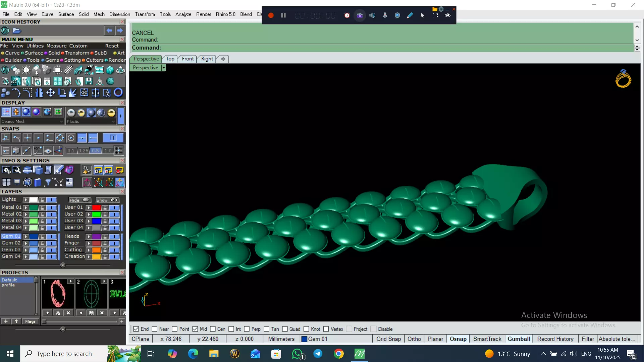This screenshot has width=644, height=362.
Task: Click the funnel selection filter icon
Action: (48, 182)
